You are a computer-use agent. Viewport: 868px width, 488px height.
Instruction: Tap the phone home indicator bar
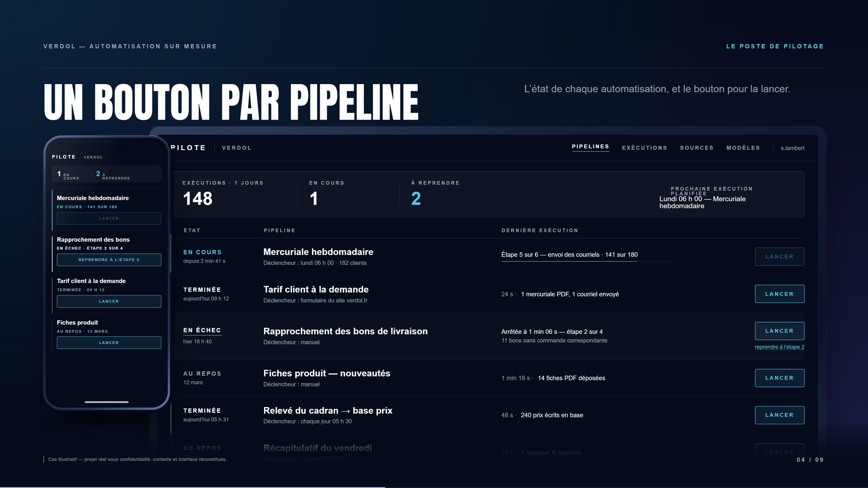tap(106, 402)
